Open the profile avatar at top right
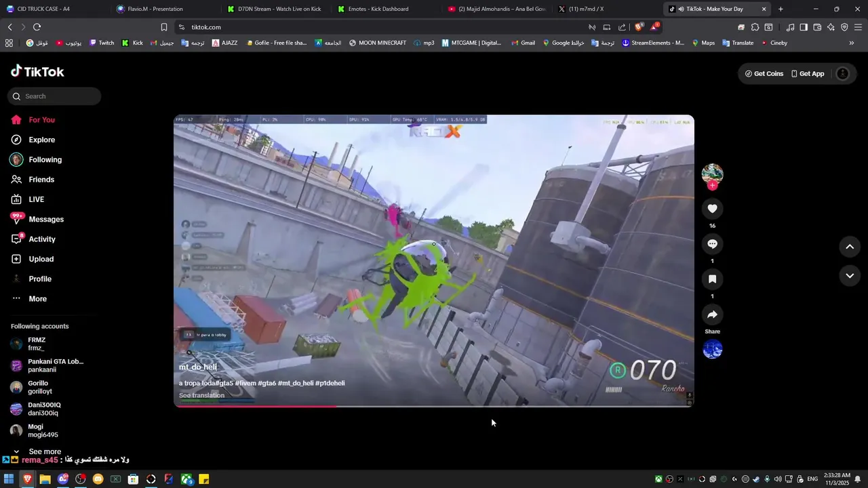 click(842, 74)
